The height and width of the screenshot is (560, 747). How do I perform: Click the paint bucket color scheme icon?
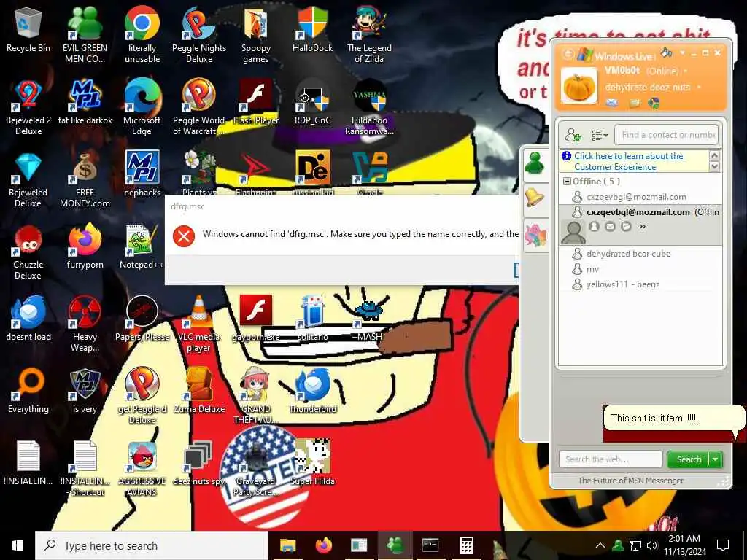point(666,52)
